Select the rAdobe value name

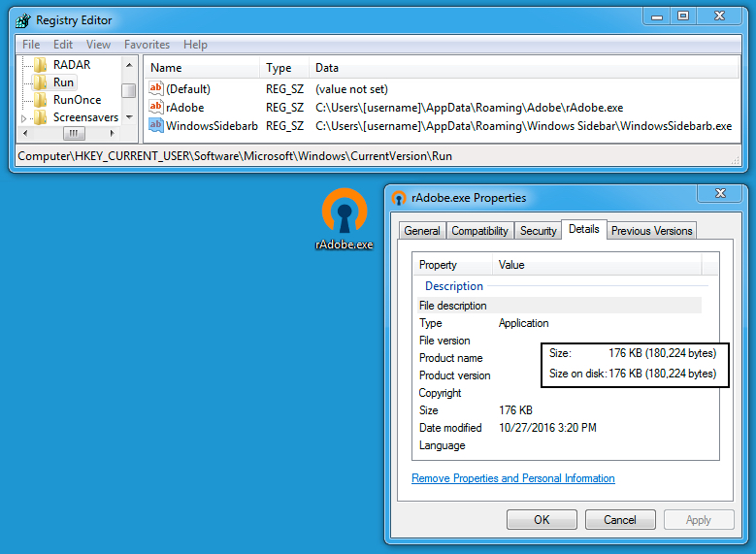coord(185,108)
